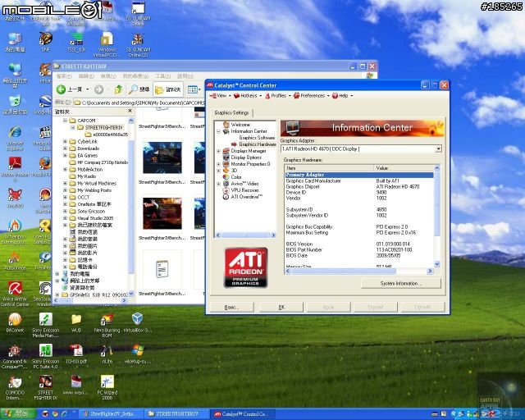Select the My Radio folder in tree

pos(86,176)
